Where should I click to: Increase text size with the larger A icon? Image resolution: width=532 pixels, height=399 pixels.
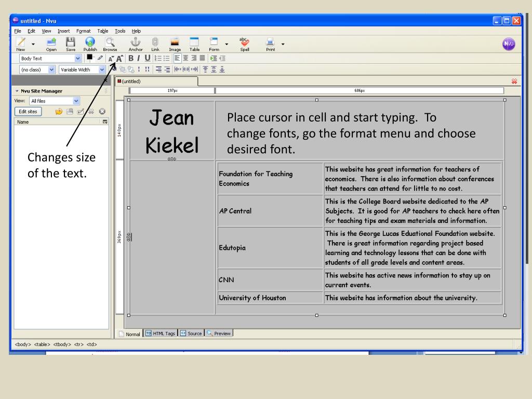[119, 58]
